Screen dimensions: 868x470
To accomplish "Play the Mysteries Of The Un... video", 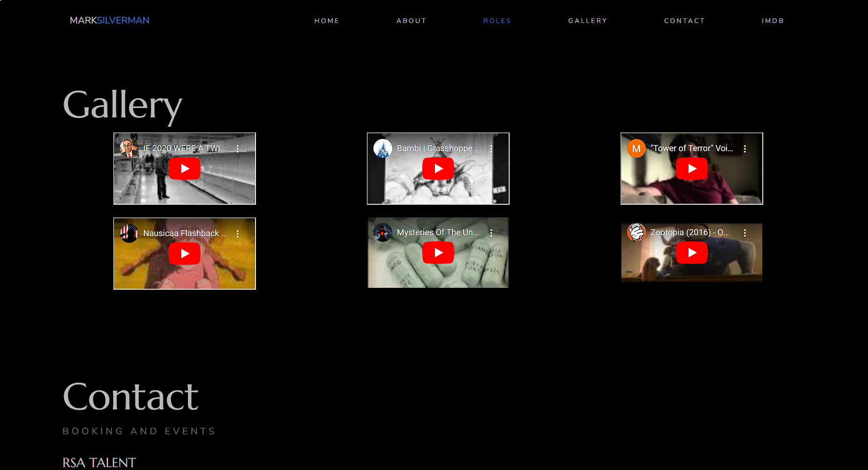I will point(438,253).
